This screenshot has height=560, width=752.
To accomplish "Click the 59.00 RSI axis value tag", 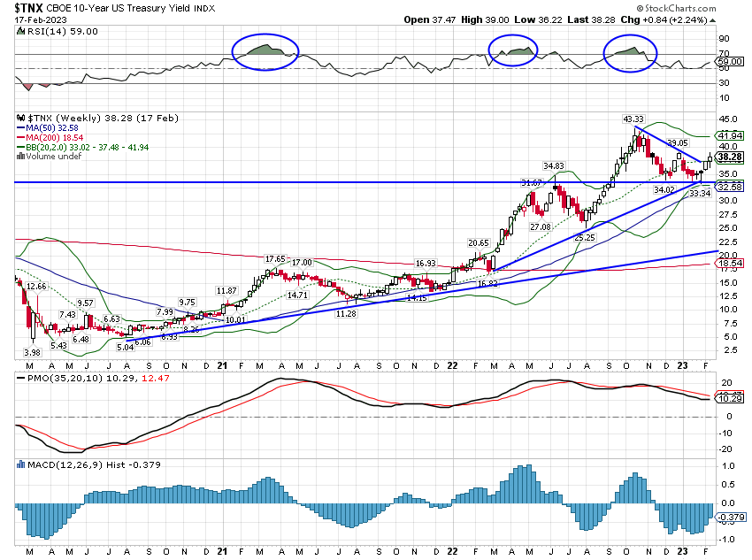I will (730, 61).
